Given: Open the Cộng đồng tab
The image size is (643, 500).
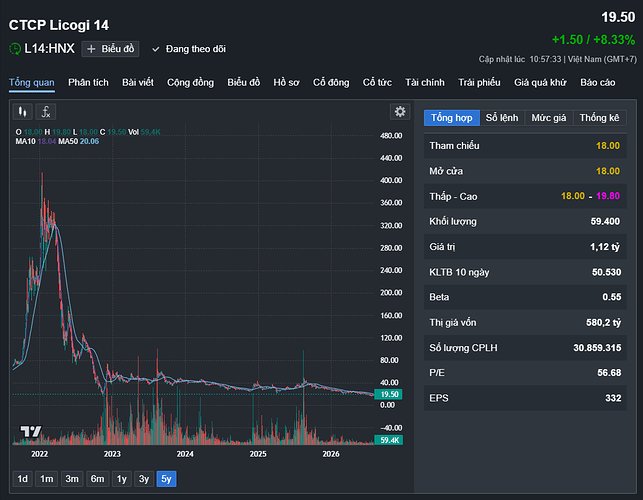Looking at the screenshot, I should coord(190,83).
